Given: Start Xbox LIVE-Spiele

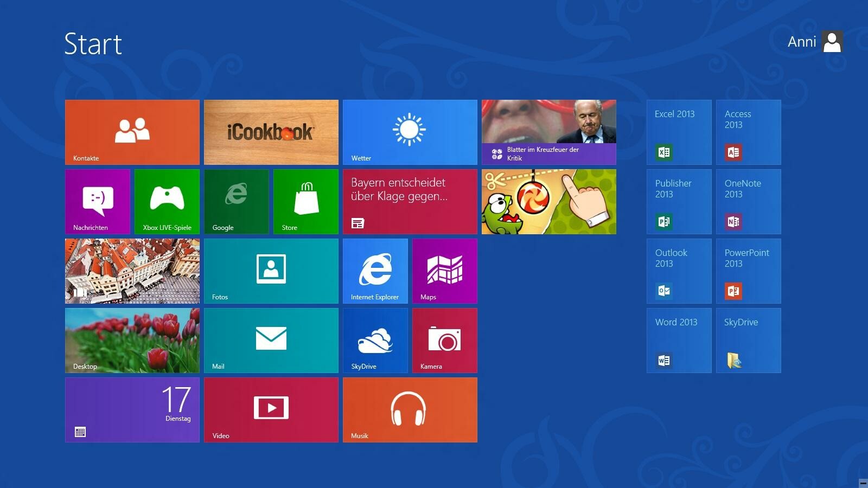Looking at the screenshot, I should point(167,201).
